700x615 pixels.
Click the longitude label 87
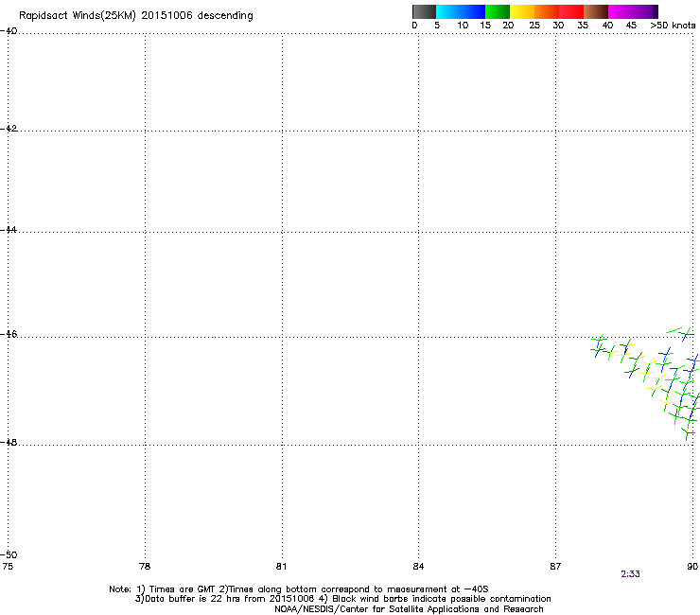point(555,567)
